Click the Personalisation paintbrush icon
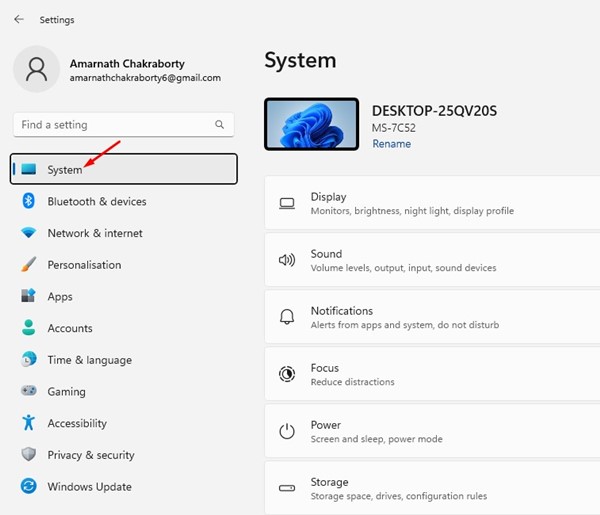The image size is (600, 515). [x=28, y=265]
